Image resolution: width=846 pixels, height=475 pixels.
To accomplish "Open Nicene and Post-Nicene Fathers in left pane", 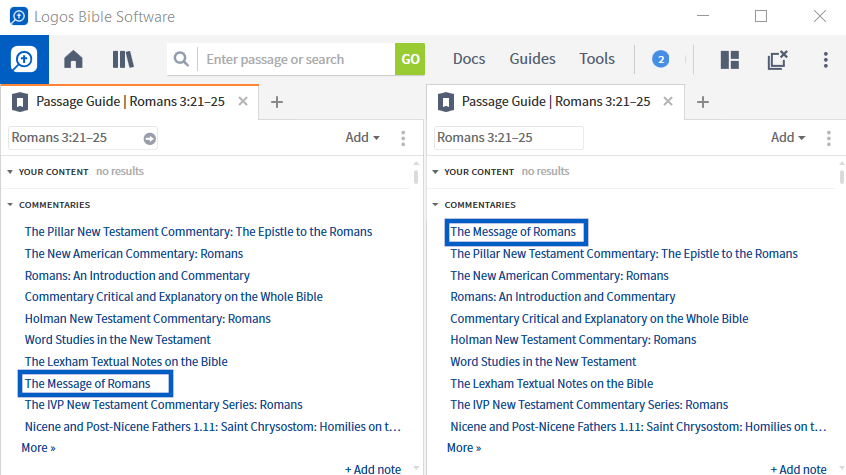I will tap(213, 427).
